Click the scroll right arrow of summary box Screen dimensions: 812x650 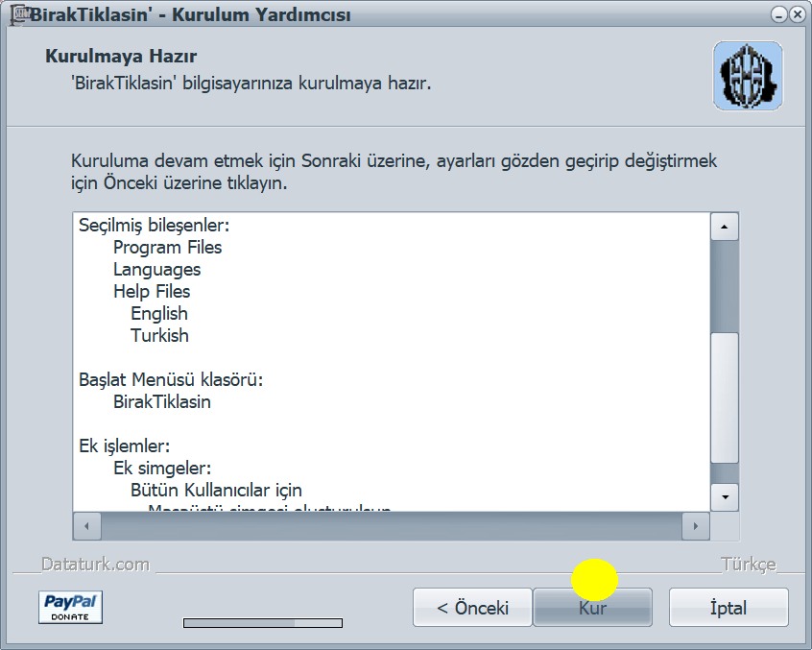696,526
